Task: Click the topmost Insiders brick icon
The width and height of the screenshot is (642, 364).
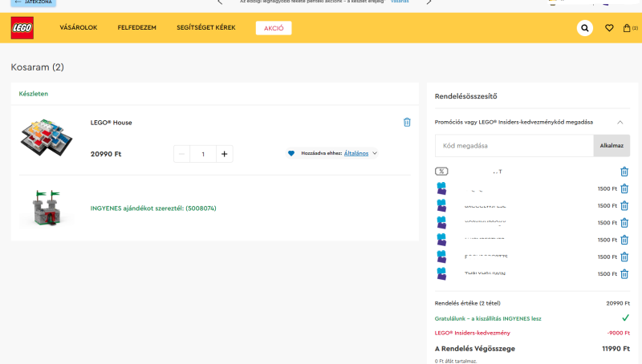Action: pos(441,188)
